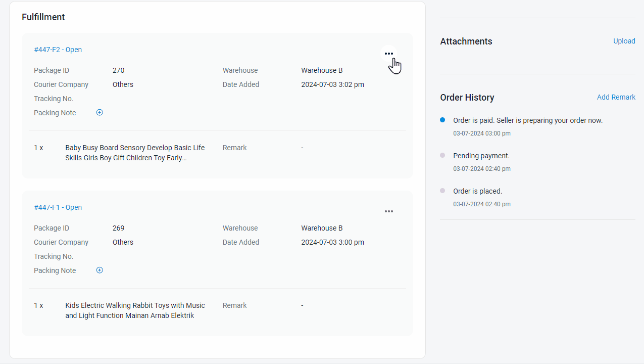Click the Package ID value 269
This screenshot has height=364, width=644.
(118, 228)
